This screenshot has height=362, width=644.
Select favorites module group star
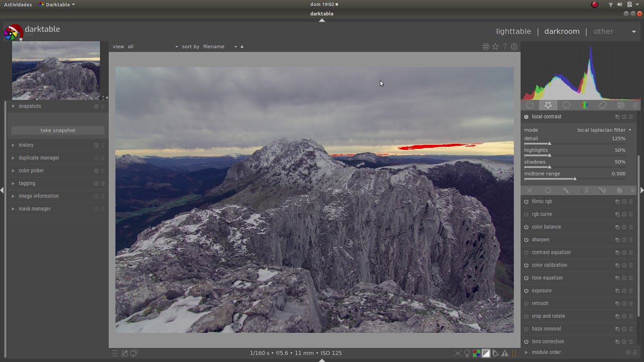pyautogui.click(x=548, y=105)
